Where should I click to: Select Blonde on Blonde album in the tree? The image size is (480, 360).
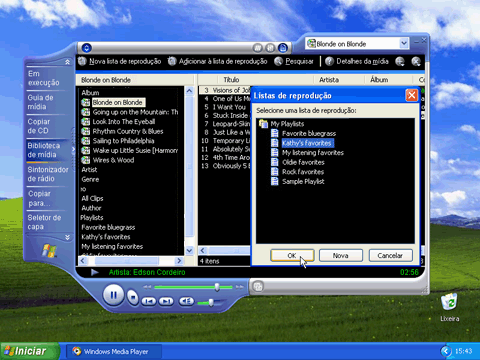click(x=117, y=102)
